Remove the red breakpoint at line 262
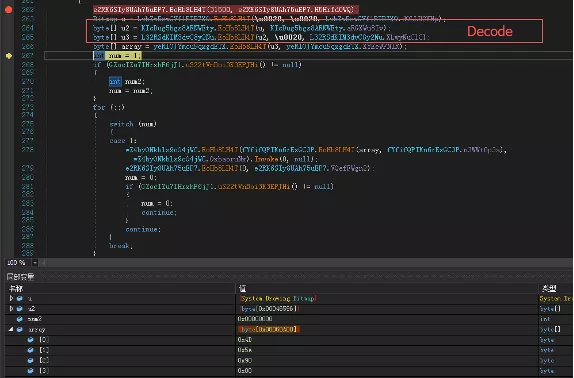 [x=8, y=10]
